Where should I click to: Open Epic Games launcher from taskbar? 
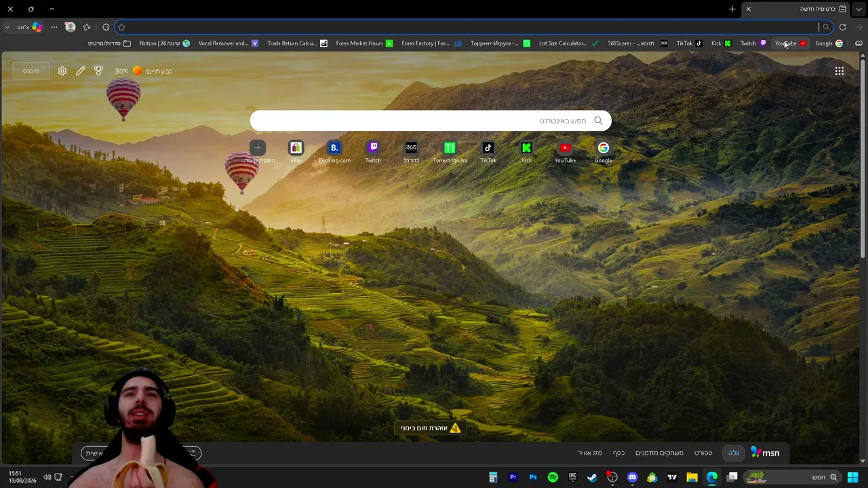pos(572,477)
